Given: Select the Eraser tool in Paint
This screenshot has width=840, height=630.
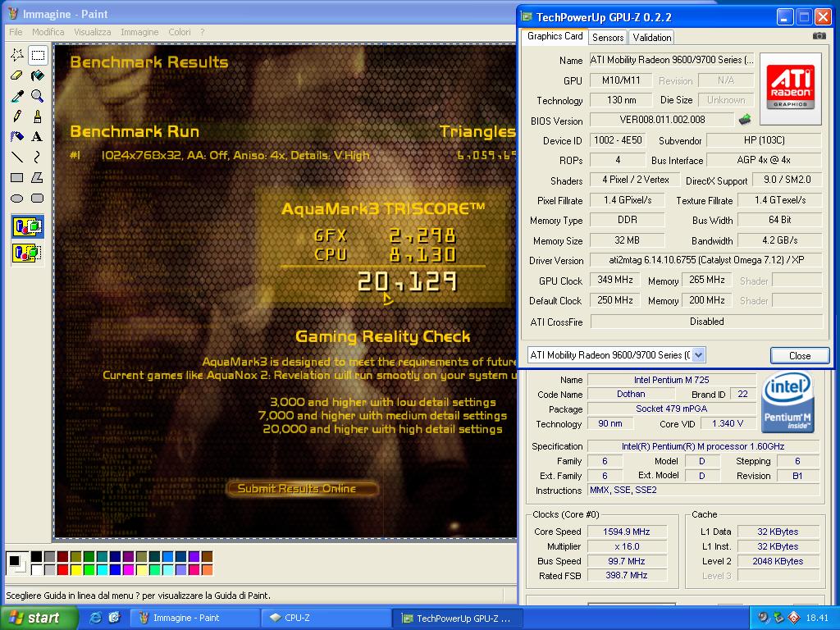Looking at the screenshot, I should click(x=17, y=75).
